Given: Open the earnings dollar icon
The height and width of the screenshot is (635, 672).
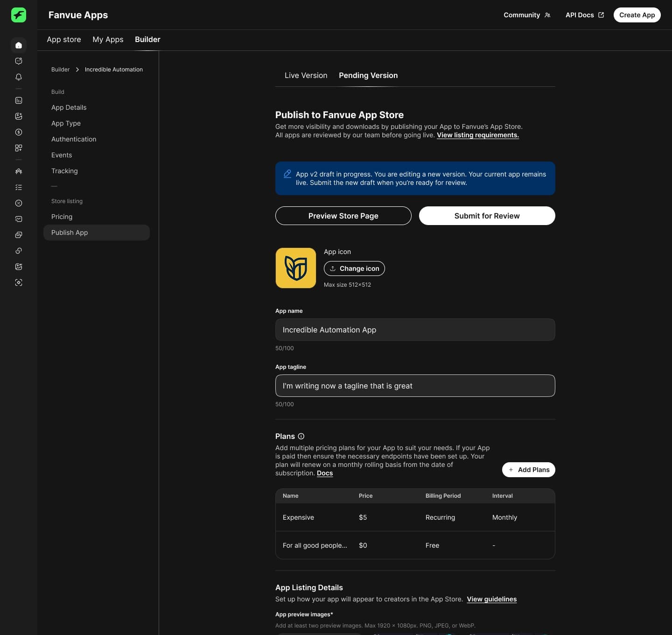Looking at the screenshot, I should click(x=19, y=132).
